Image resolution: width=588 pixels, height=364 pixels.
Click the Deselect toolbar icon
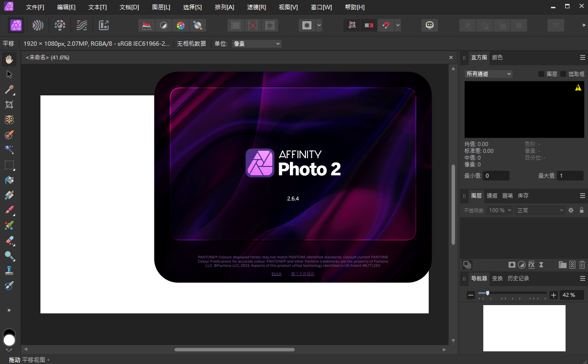tap(252, 25)
